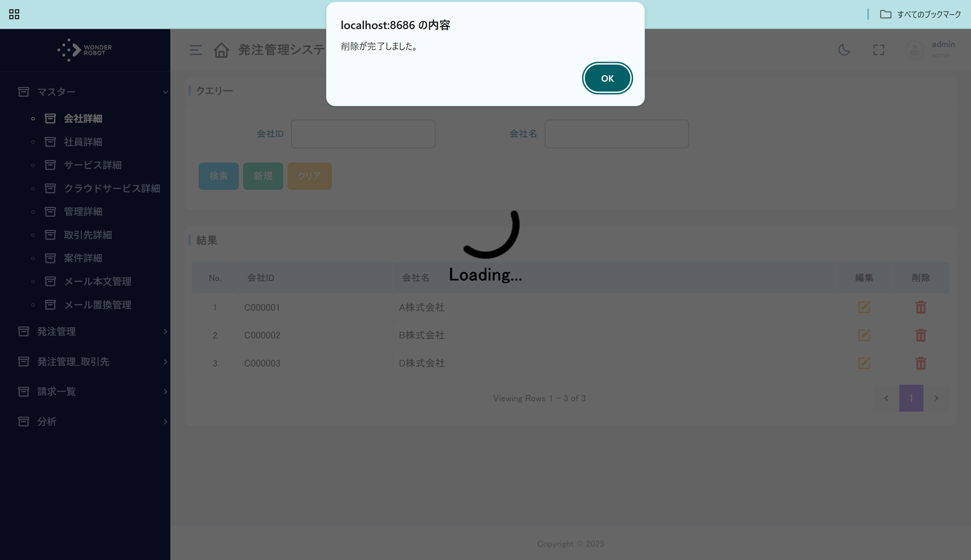The width and height of the screenshot is (971, 560).
Task: Open すべてのブックマーク folder
Action: [x=920, y=14]
